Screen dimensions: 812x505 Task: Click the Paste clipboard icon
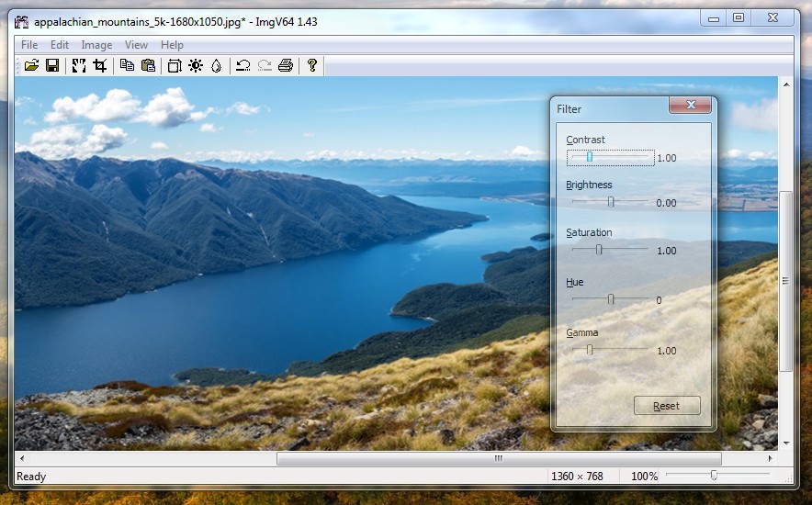(x=148, y=65)
